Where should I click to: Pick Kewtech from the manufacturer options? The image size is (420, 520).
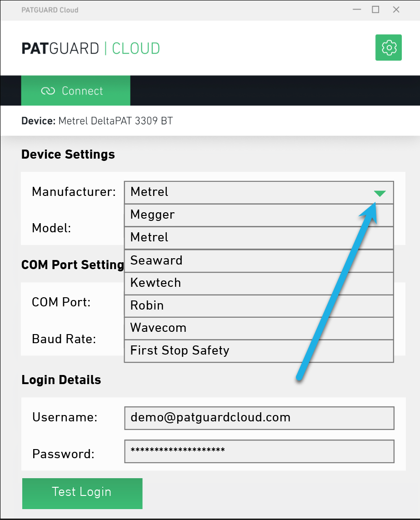pyautogui.click(x=259, y=283)
